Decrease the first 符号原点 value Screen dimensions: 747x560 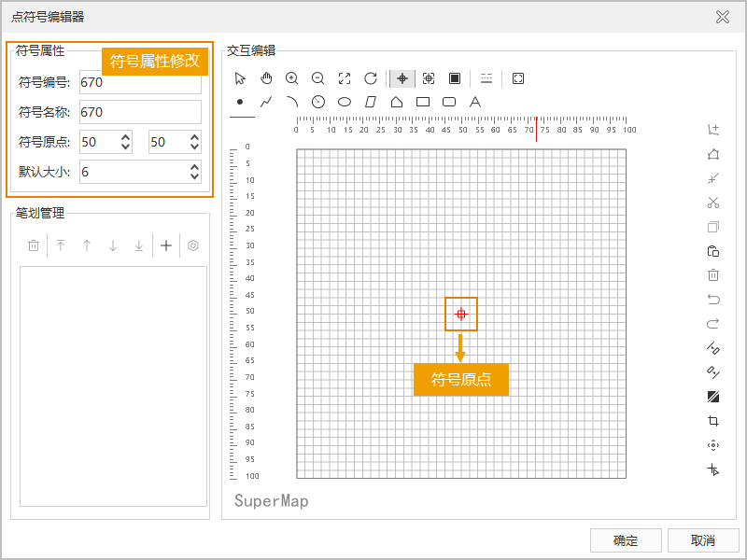(125, 147)
